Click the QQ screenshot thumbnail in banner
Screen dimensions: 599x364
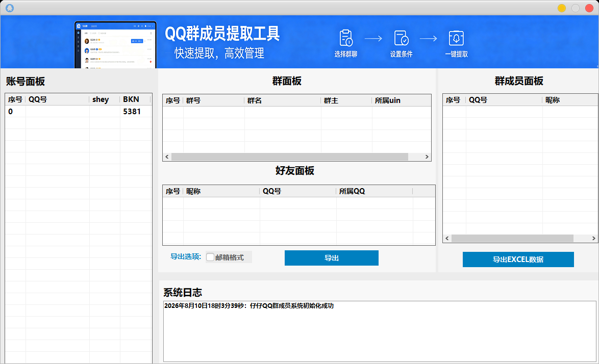(115, 45)
